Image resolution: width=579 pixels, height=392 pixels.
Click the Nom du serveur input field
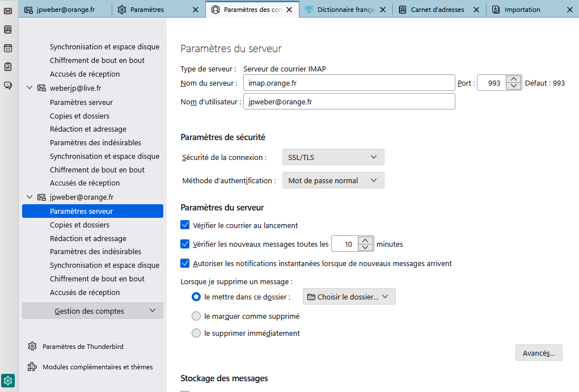349,83
